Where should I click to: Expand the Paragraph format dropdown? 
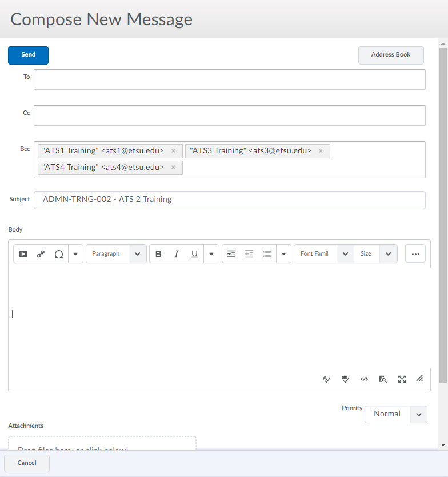click(116, 254)
